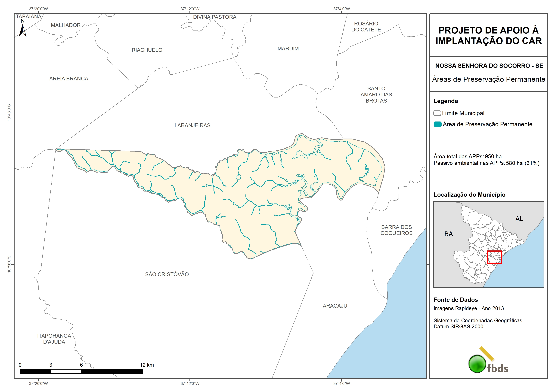Screen dimensions: 555x392
Task: Click the ARACAJU municipality label
Action: (x=335, y=306)
